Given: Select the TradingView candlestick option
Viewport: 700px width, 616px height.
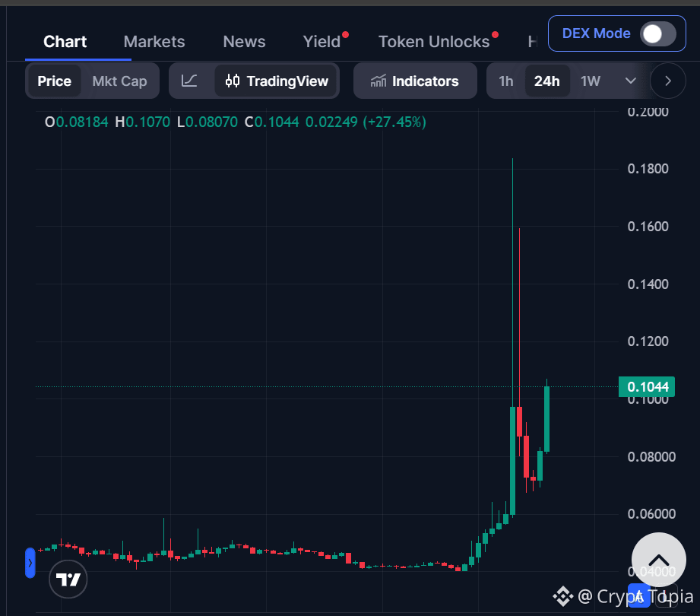Looking at the screenshot, I should [277, 81].
